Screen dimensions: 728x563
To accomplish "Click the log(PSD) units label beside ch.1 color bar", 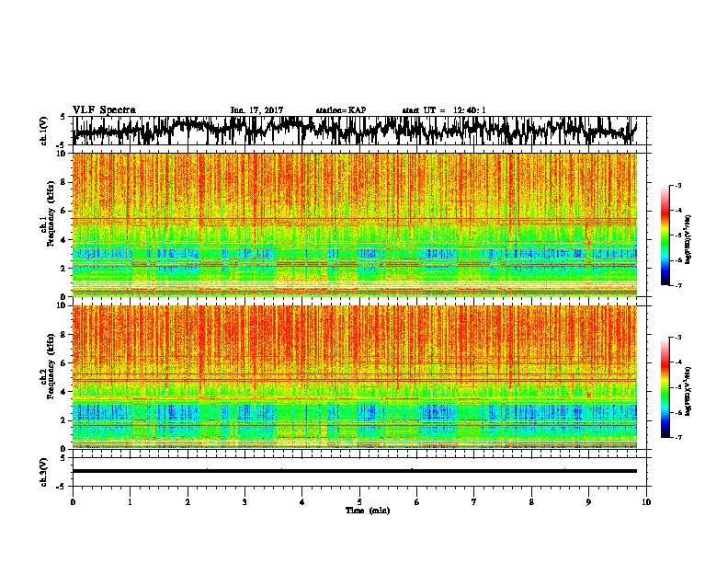I will tap(688, 239).
